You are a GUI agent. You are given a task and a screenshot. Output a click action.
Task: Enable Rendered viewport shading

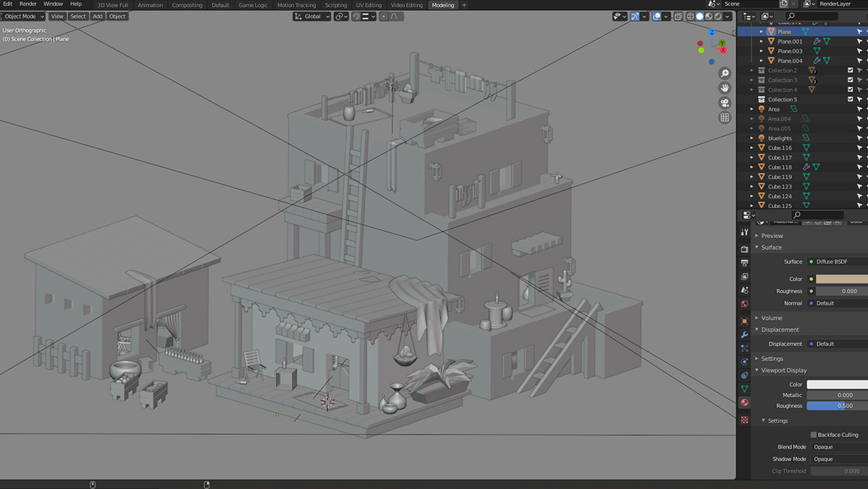[x=717, y=16]
